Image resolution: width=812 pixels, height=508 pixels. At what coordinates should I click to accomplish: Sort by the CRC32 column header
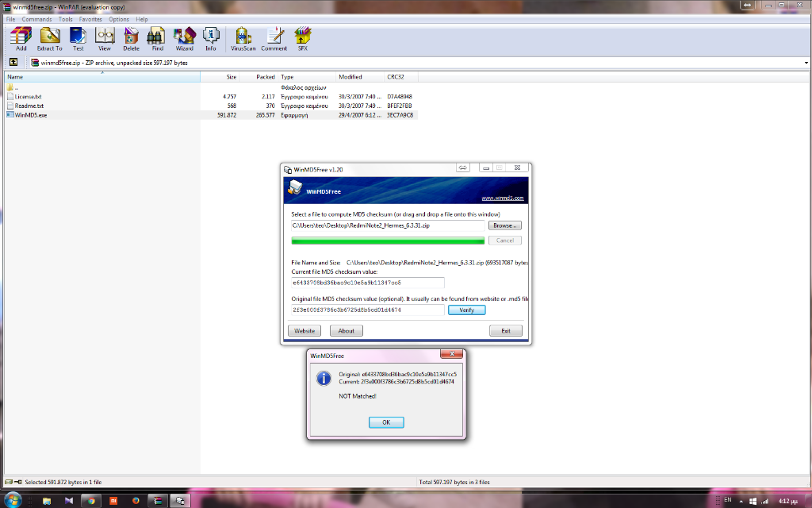tap(401, 77)
